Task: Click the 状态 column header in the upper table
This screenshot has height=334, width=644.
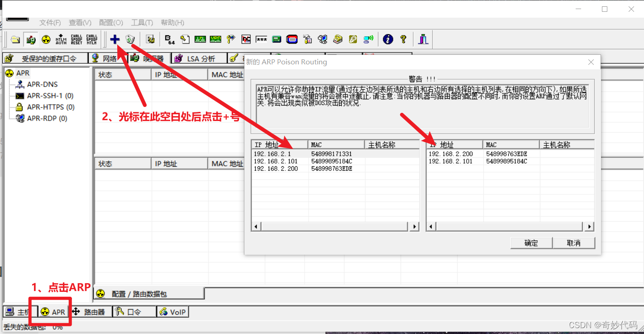Action: tap(123, 75)
